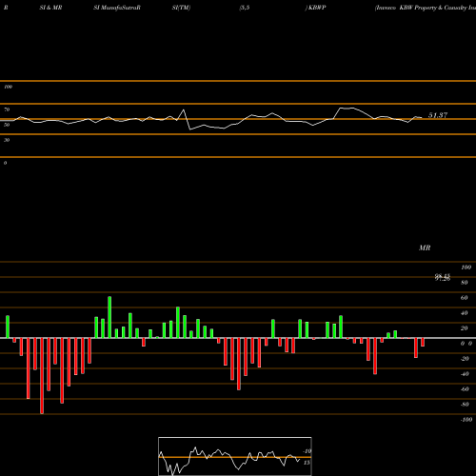Click the MR axis label 60
476x476 pixels.
[x=465, y=298]
